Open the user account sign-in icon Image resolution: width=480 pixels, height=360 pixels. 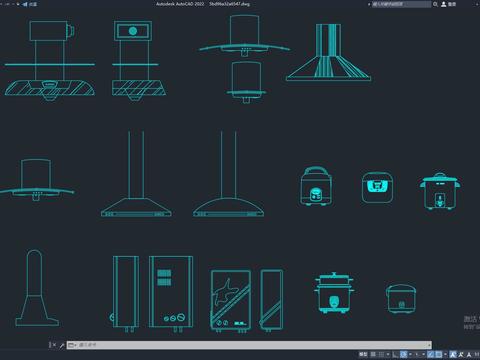point(444,4)
